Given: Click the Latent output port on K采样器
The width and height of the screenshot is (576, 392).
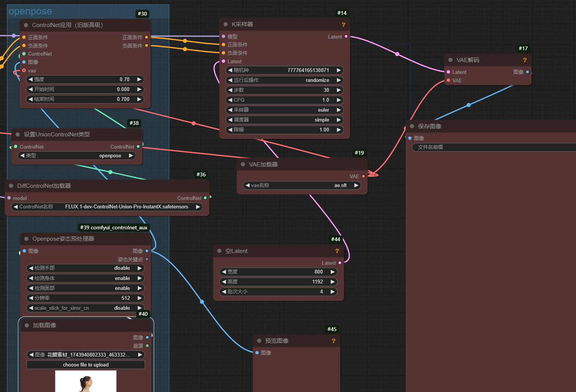Looking at the screenshot, I should coord(346,37).
